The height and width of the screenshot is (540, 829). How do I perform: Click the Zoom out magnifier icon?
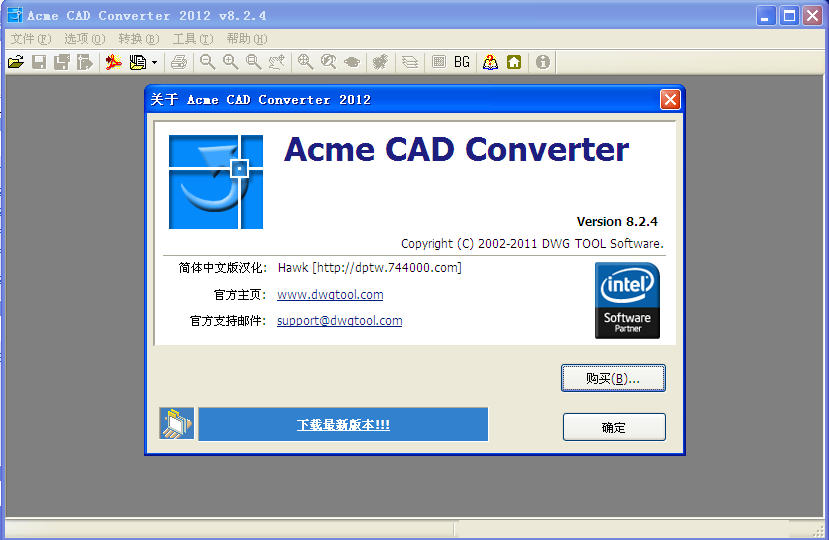click(207, 62)
